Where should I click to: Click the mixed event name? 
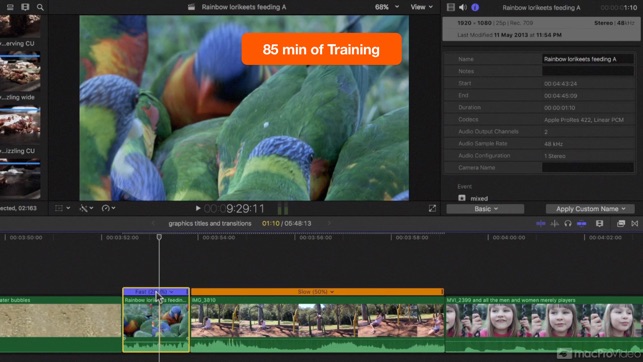[x=479, y=198]
